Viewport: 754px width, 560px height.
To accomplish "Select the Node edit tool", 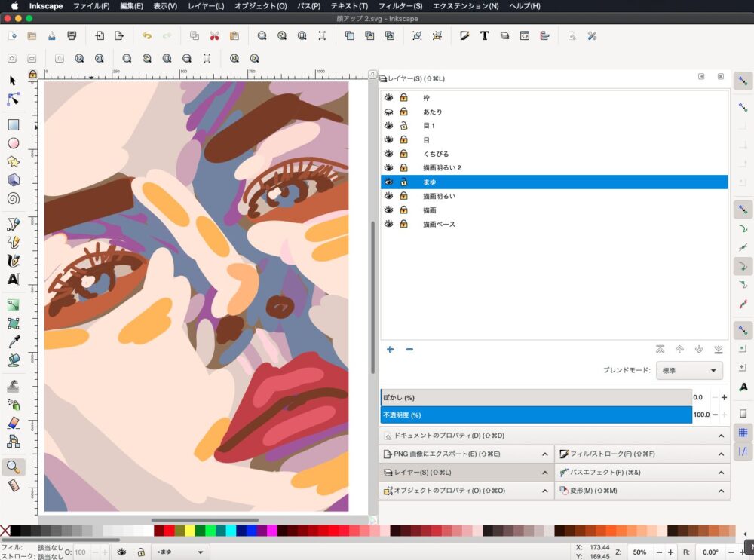I will click(x=13, y=99).
